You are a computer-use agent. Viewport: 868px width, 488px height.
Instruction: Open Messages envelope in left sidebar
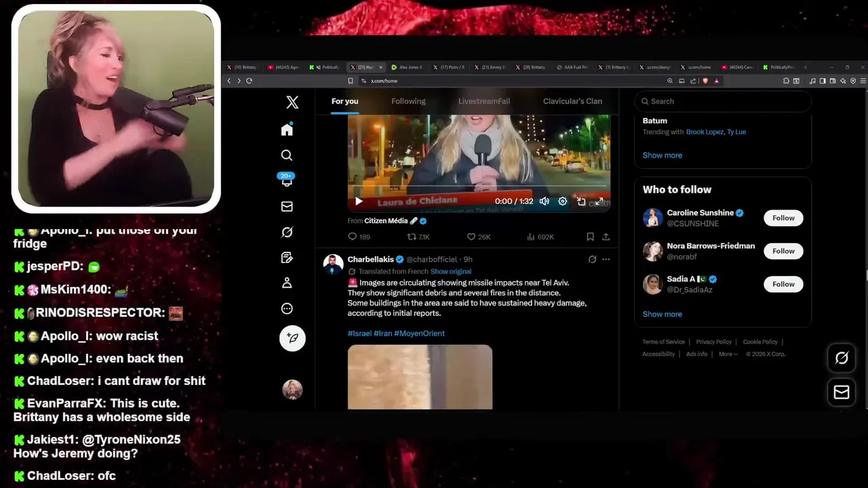287,206
